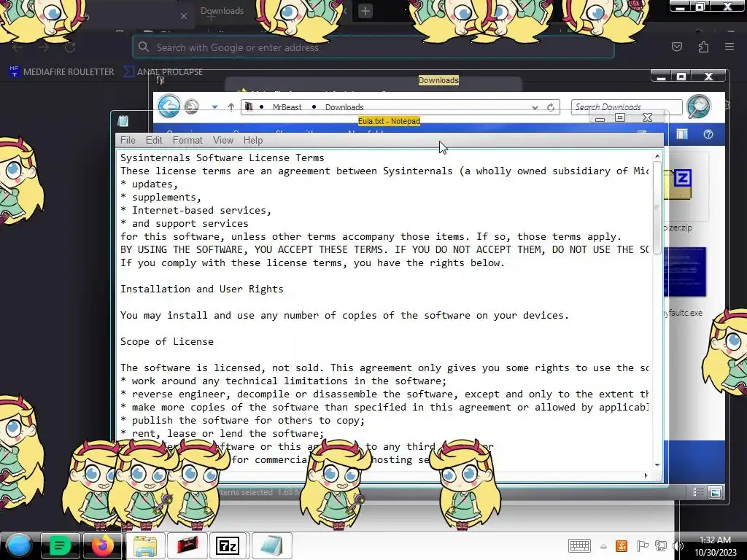
Task: Click the "* Internet-based services," line
Action: click(x=196, y=210)
